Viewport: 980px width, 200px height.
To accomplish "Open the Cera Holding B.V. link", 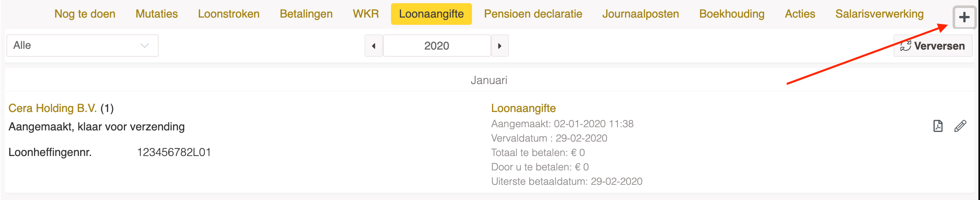I will [52, 108].
